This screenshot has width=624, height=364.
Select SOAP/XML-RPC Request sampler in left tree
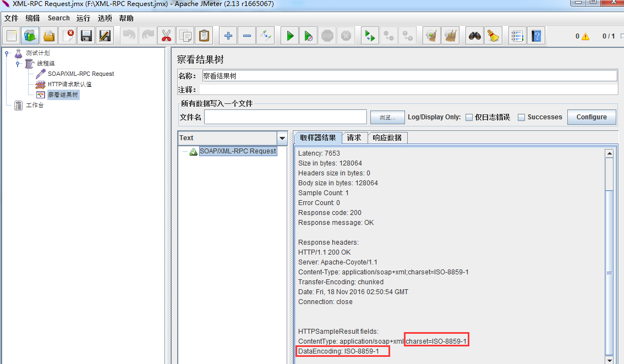pos(81,74)
